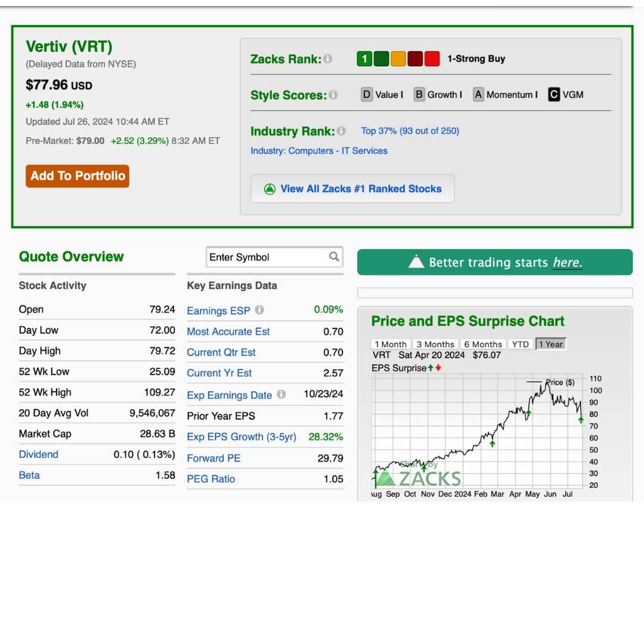644x644 pixels.
Task: Click the white triangle logo in trading banner
Action: (x=416, y=262)
